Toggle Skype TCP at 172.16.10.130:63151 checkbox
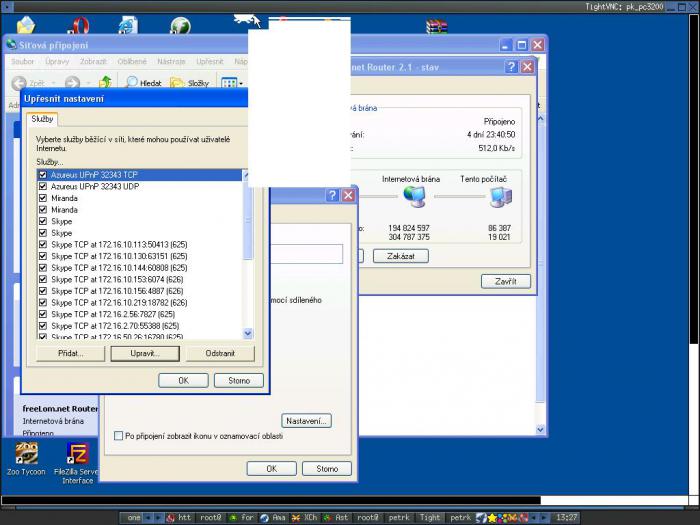700x525 pixels. [43, 256]
